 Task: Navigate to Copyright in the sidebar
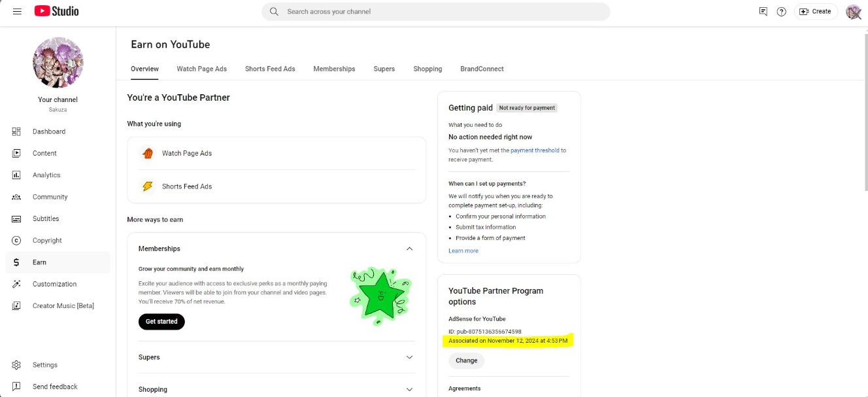58,241
